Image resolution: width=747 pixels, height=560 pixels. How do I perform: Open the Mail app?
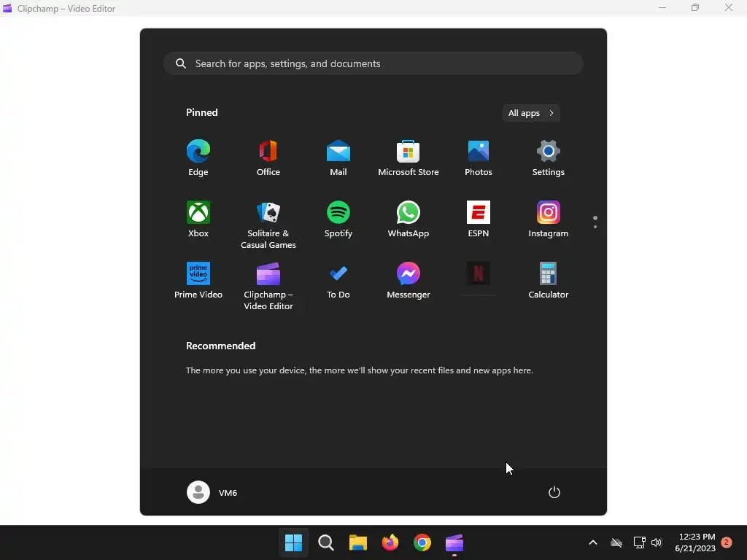pos(338,158)
